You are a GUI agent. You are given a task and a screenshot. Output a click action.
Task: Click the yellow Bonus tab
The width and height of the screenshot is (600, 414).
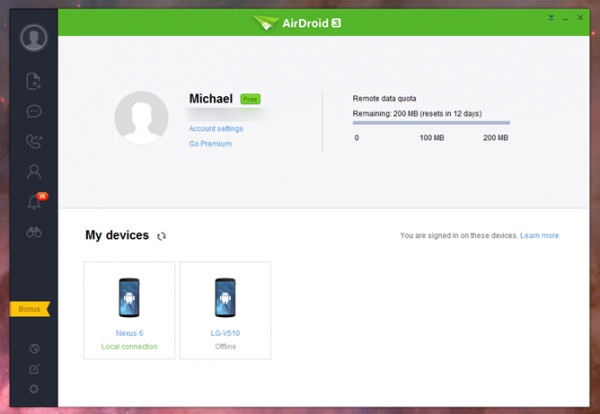pyautogui.click(x=30, y=309)
